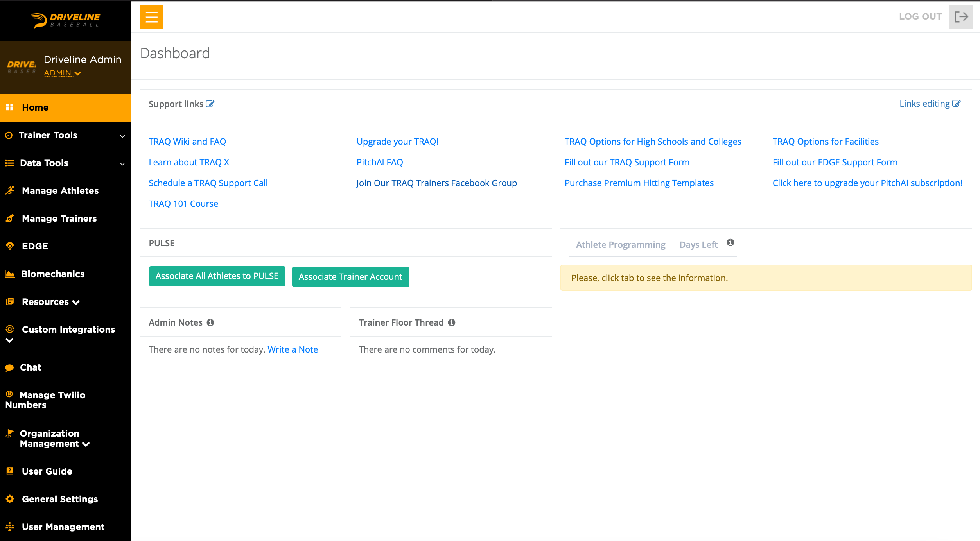Toggle the orange hamburger menu button

coord(151,17)
